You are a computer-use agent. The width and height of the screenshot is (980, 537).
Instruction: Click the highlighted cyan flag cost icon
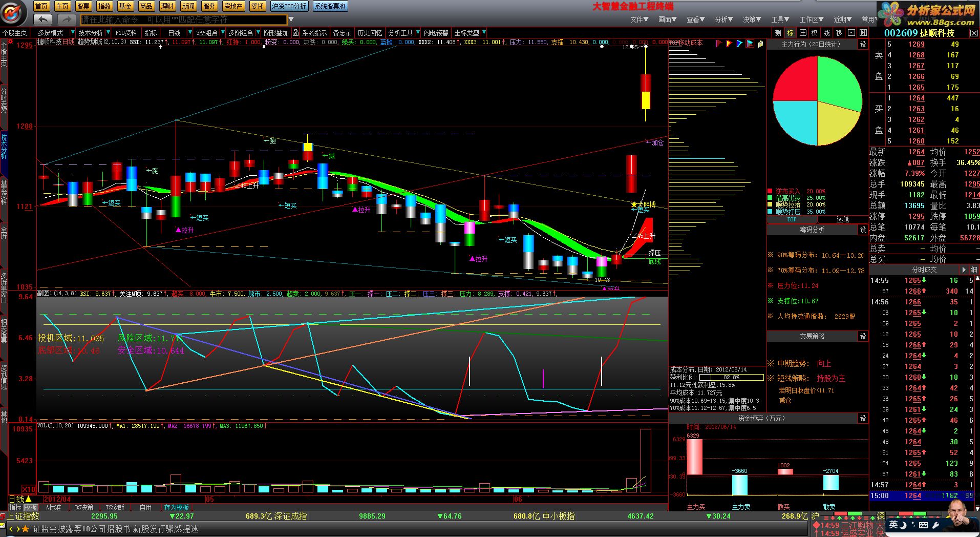tap(750, 44)
